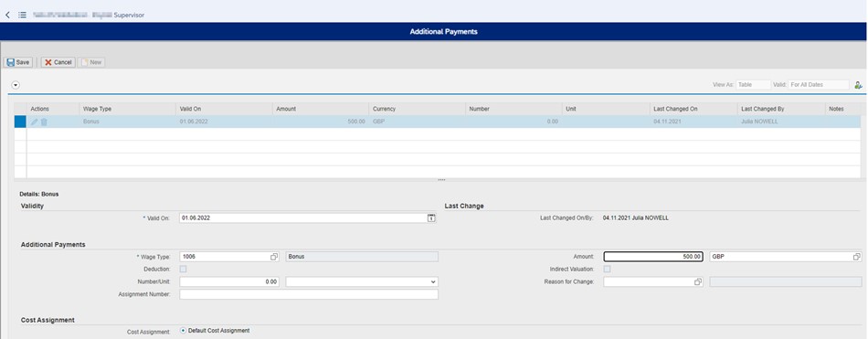Screen dimensions: 868x339
Task: Click the back arrow icon
Action: tap(7, 15)
